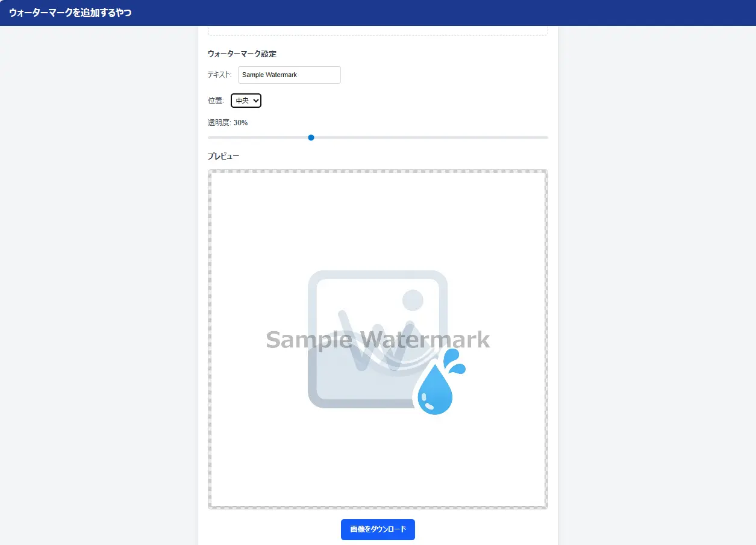Click the dropdown arrow next to 中央
The height and width of the screenshot is (545, 756).
[256, 101]
